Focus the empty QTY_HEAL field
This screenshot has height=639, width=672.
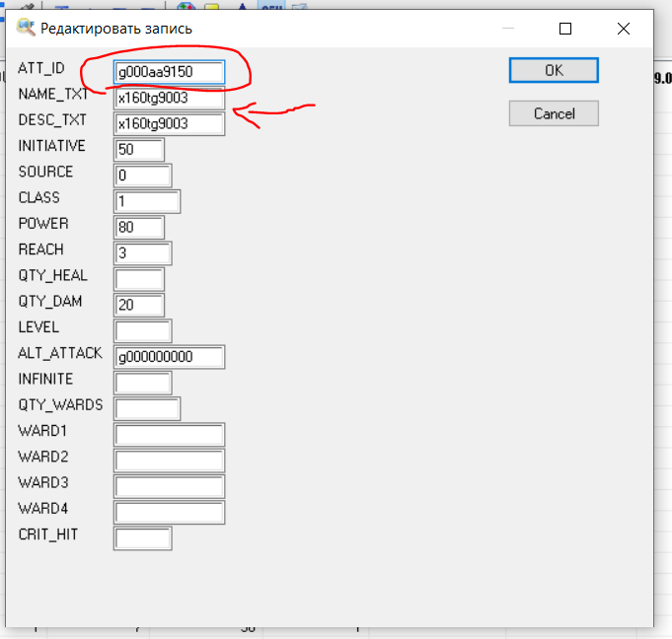click(139, 279)
